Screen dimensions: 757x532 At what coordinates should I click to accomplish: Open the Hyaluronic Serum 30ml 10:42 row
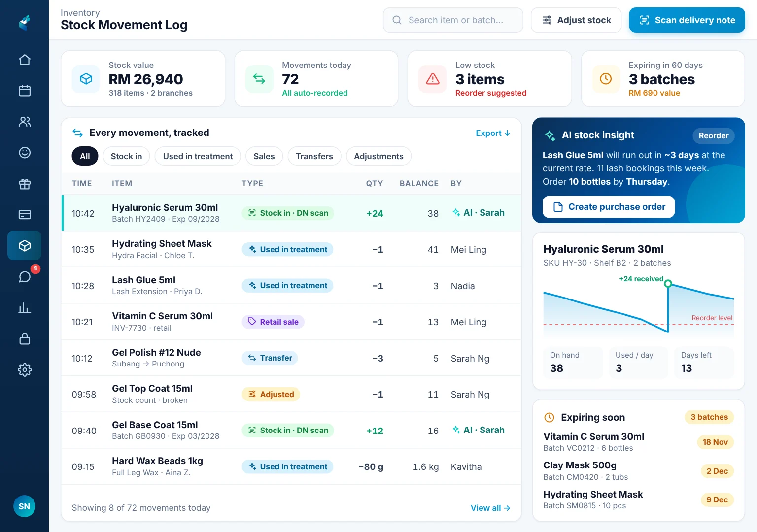click(291, 213)
